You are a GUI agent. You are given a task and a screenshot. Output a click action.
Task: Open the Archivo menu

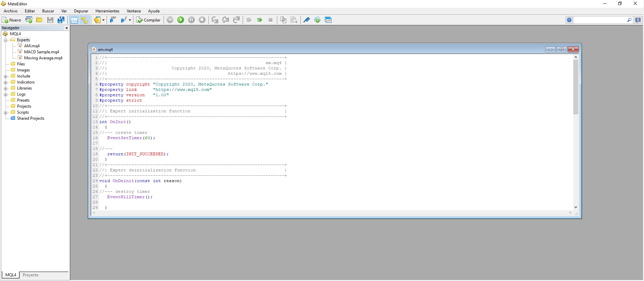click(x=10, y=11)
